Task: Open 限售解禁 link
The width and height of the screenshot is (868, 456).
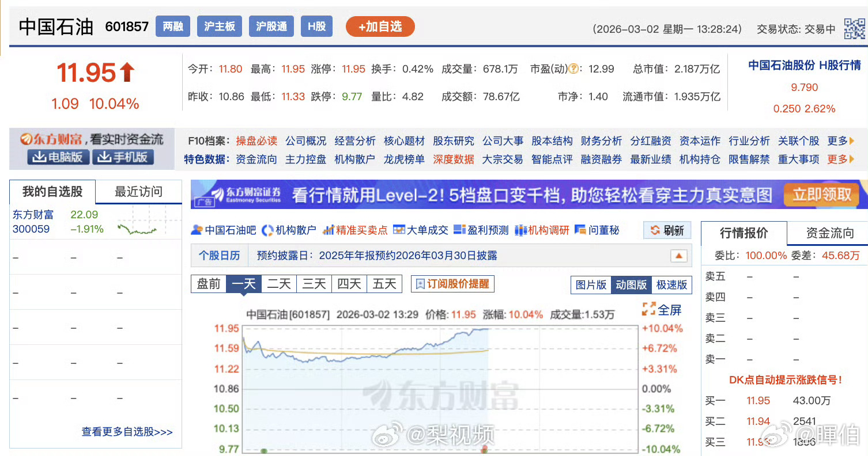Action: coord(749,159)
